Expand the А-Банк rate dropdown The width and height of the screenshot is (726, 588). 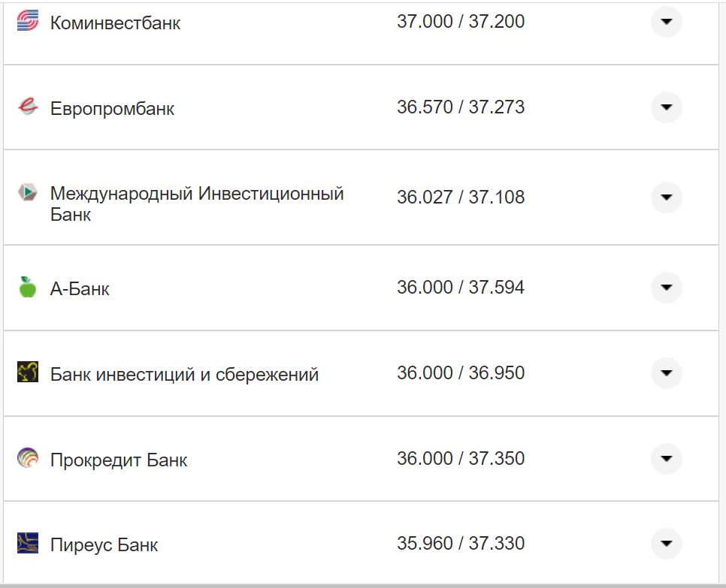click(666, 288)
